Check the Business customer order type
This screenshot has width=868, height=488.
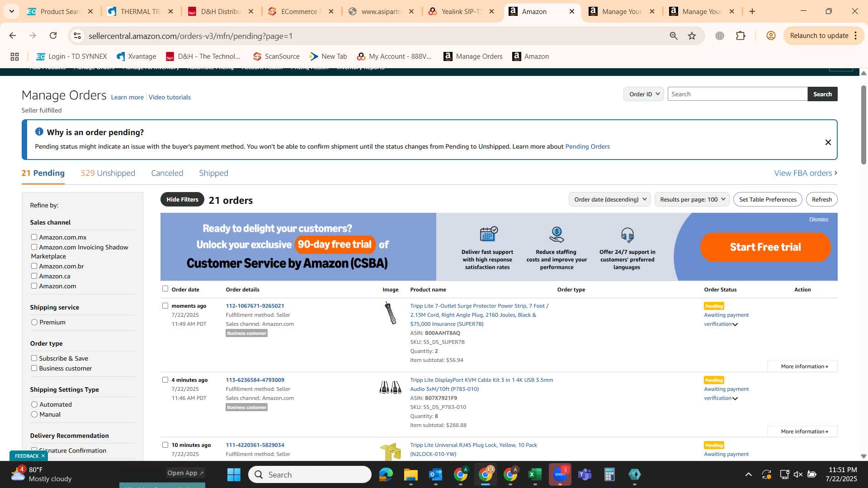pos(34,368)
